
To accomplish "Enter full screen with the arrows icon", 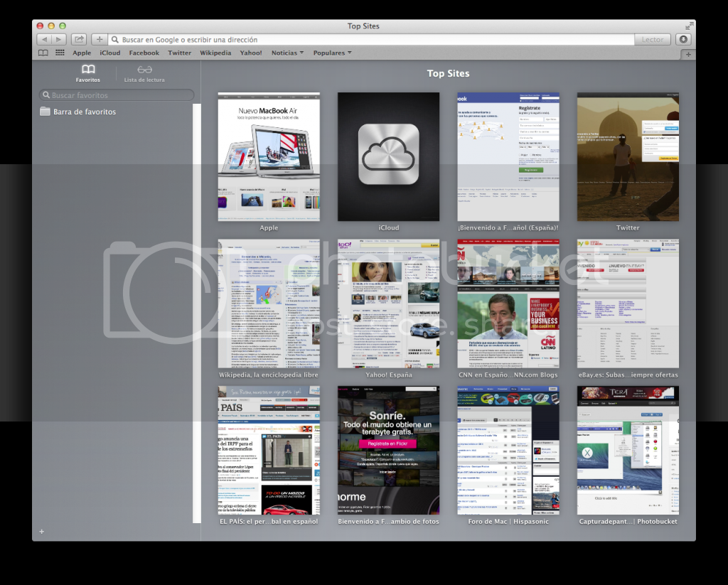I will pyautogui.click(x=689, y=26).
